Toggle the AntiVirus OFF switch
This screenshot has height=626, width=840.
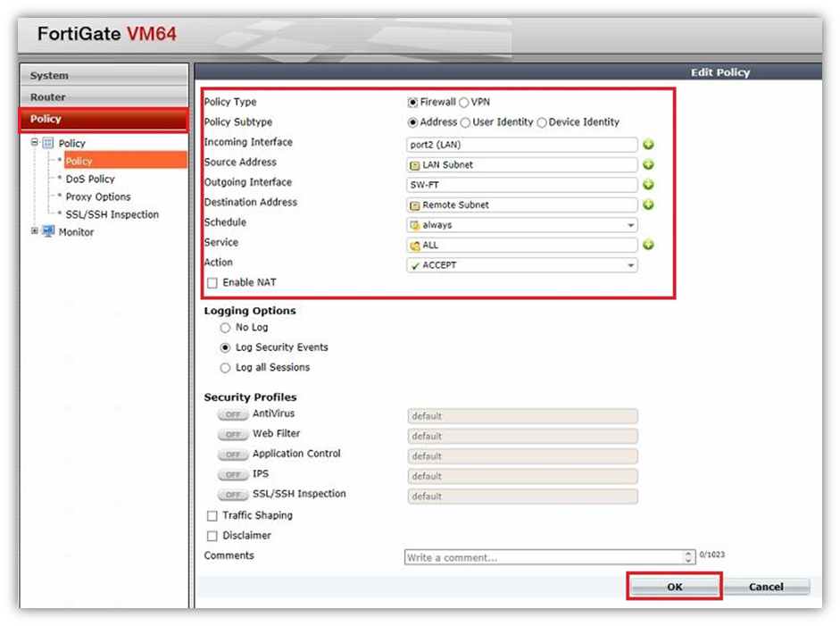tap(233, 414)
